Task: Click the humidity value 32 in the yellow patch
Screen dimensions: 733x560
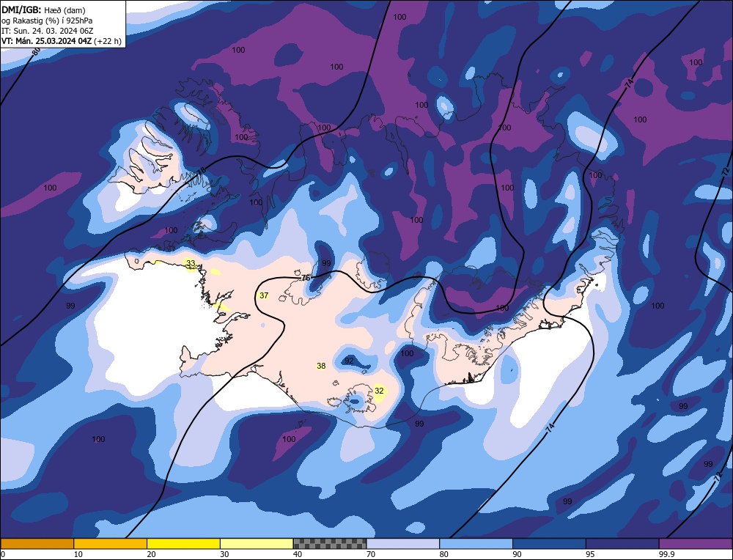Action: click(x=379, y=391)
